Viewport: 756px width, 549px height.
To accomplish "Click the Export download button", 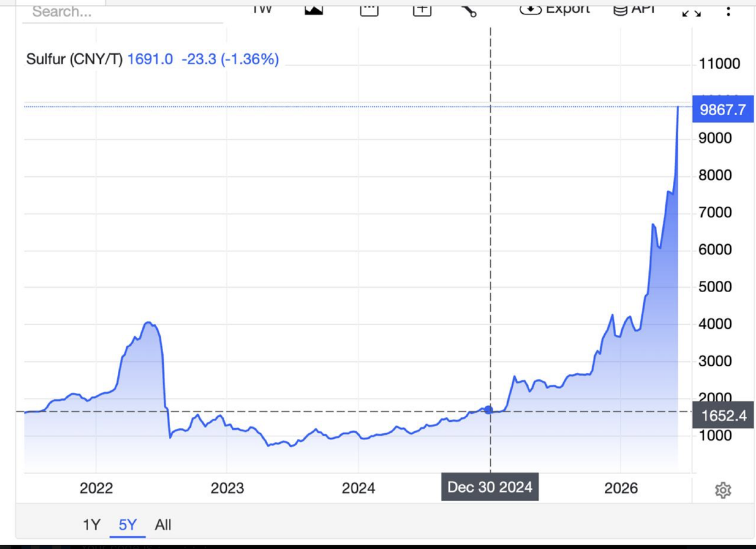I will pyautogui.click(x=555, y=9).
